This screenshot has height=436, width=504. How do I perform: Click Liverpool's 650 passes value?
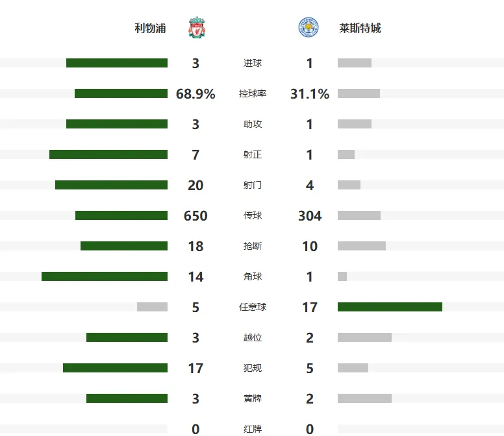pyautogui.click(x=195, y=216)
